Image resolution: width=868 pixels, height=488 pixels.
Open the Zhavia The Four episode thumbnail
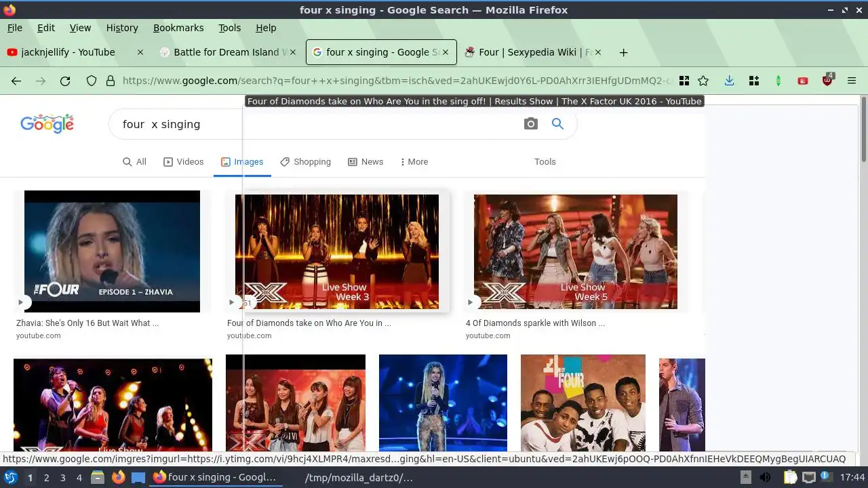[112, 251]
